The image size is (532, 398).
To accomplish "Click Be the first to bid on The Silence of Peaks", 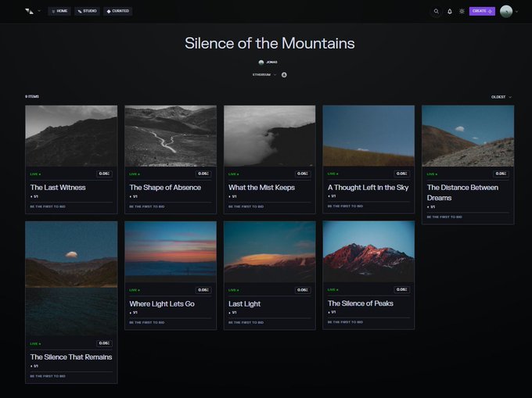I will click(x=345, y=322).
